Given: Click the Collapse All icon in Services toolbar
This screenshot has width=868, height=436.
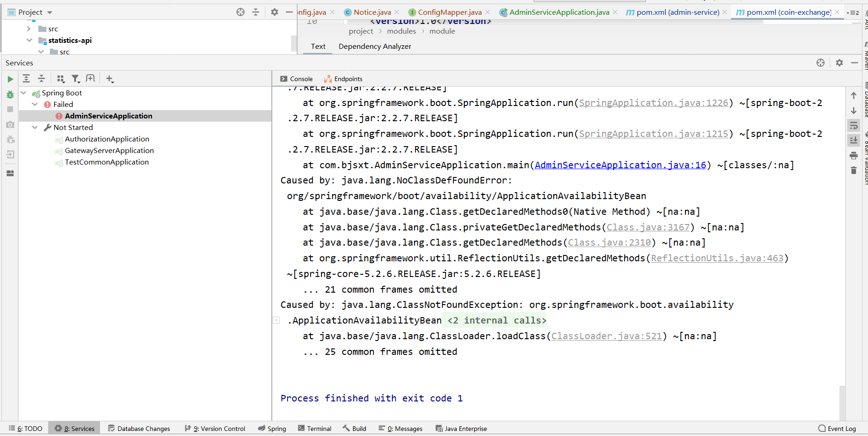Looking at the screenshot, I should (x=41, y=79).
